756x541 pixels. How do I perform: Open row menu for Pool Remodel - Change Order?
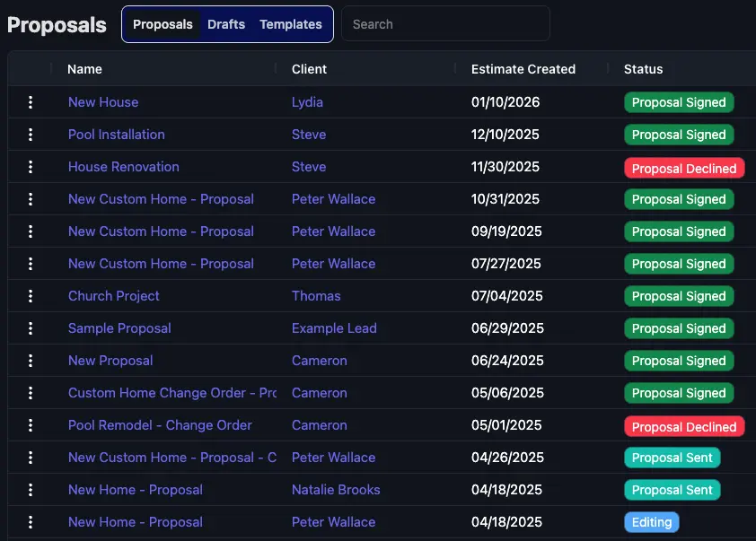(31, 425)
